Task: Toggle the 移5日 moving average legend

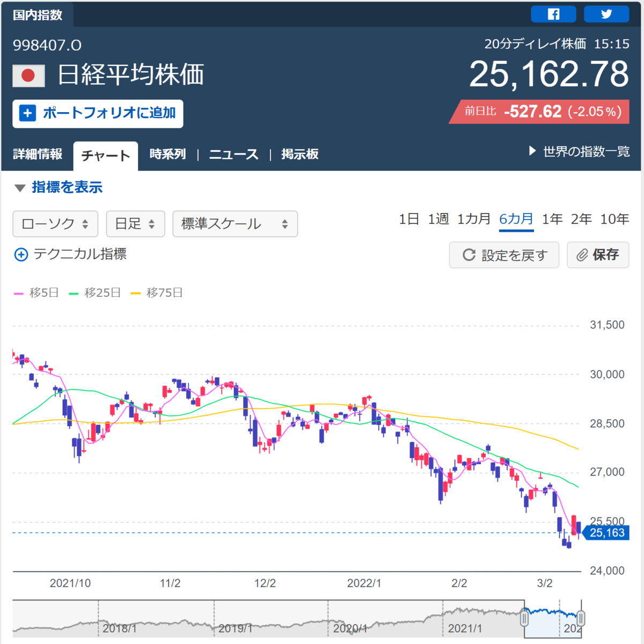Action: click(36, 293)
